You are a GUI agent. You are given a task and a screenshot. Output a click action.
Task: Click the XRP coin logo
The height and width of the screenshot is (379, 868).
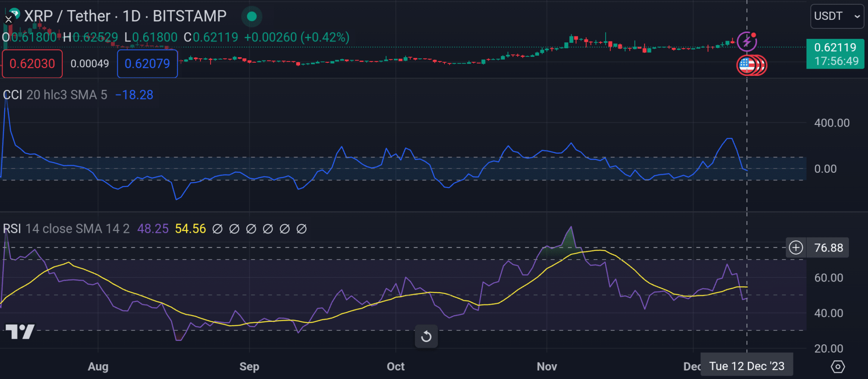15,13
